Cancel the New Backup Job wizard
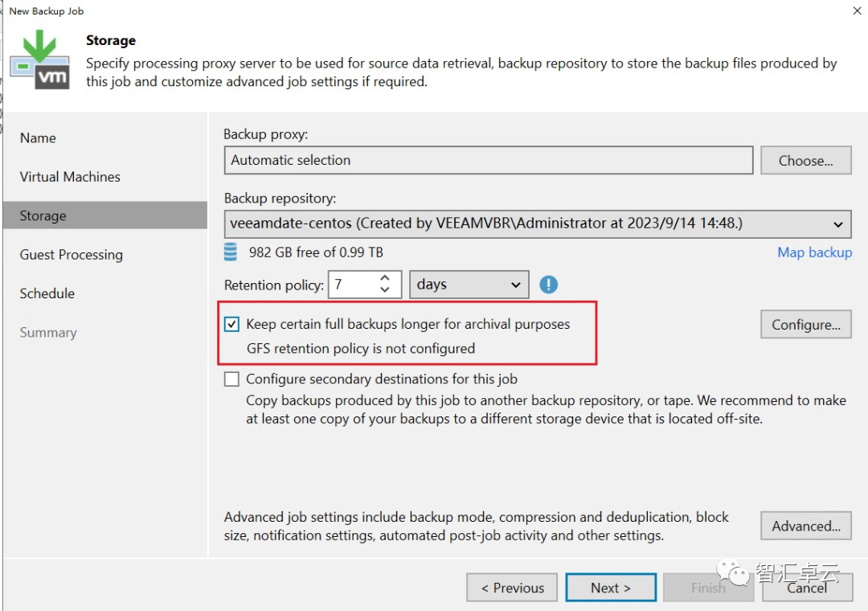868x611 pixels. pos(807,588)
